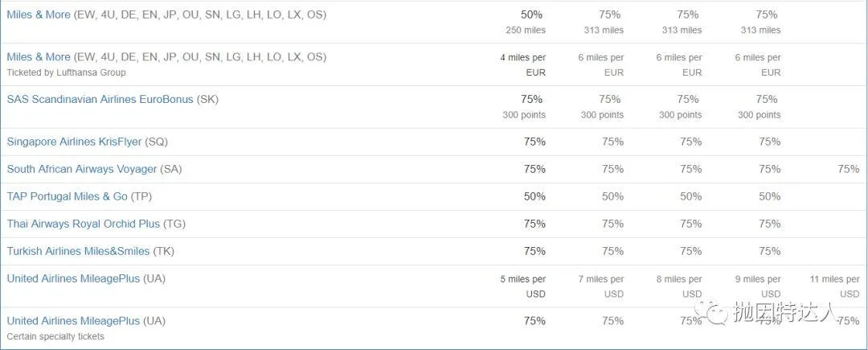Screen dimensions: 868x350
Task: Open the first Miles & More program link
Action: [39, 15]
